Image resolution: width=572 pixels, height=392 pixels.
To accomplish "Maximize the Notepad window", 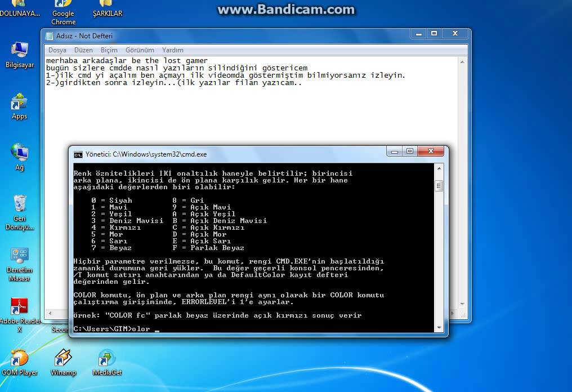I will coord(434,34).
